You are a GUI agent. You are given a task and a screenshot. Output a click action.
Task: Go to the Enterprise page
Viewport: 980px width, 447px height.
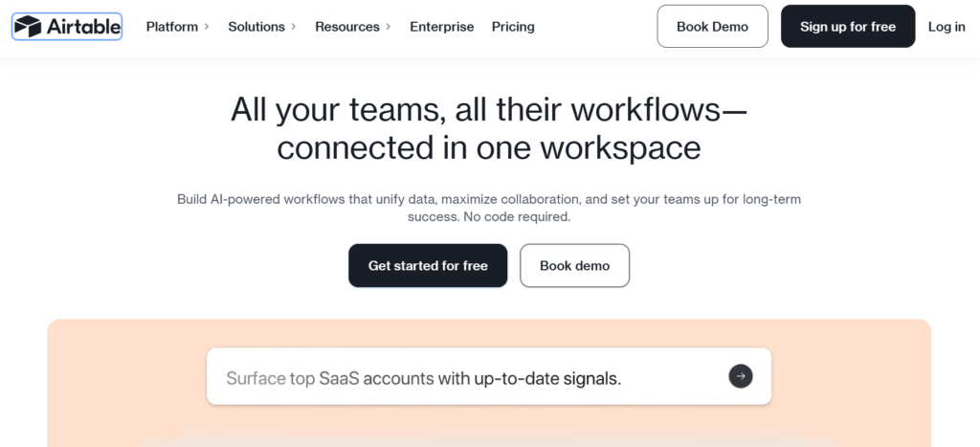(442, 27)
